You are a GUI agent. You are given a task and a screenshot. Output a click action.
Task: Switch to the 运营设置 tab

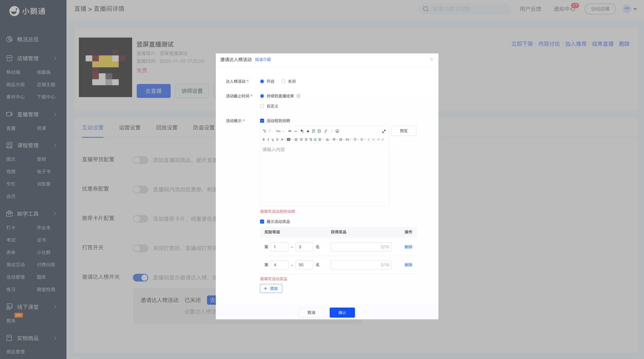coord(130,128)
